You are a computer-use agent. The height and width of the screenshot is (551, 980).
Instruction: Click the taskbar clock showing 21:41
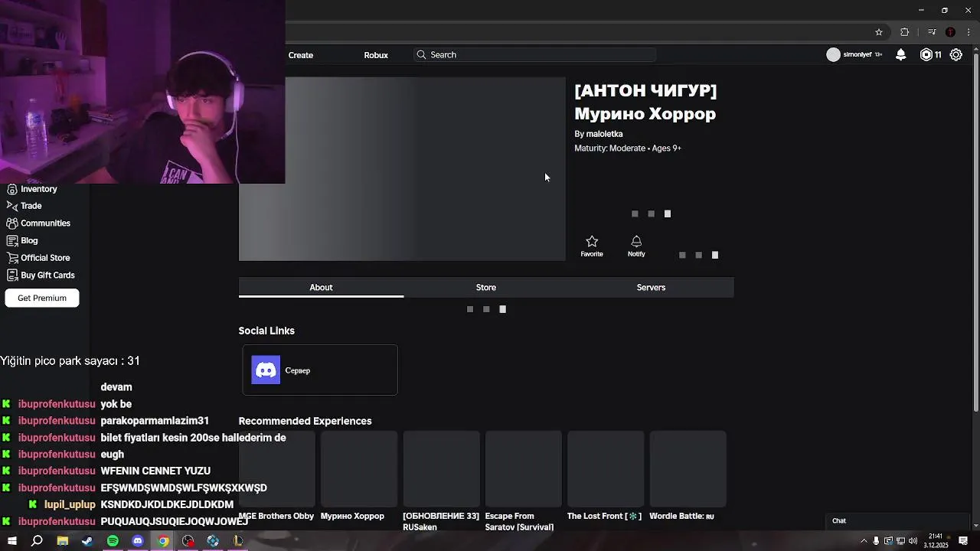coord(936,541)
